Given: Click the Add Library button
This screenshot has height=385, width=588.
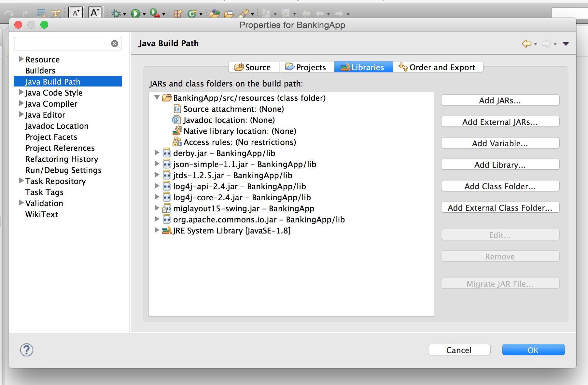Looking at the screenshot, I should tap(500, 165).
